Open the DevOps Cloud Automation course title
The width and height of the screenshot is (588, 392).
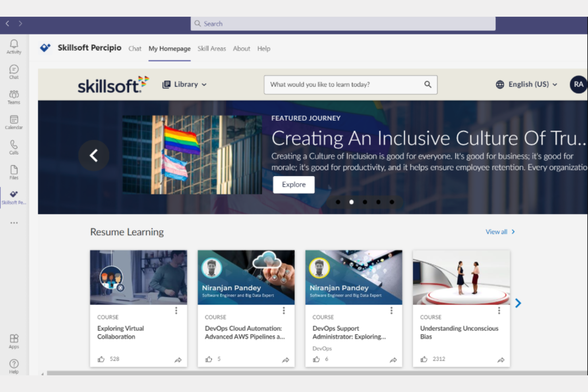pos(245,332)
